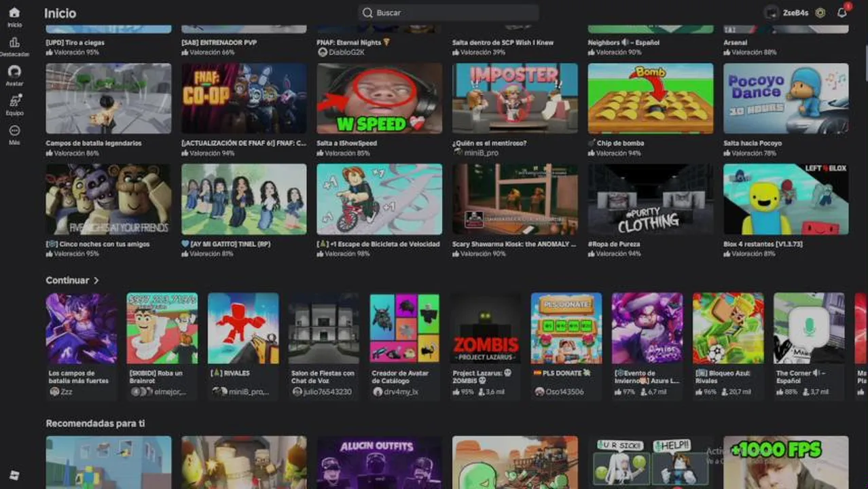Click the Inicio page title

point(60,13)
